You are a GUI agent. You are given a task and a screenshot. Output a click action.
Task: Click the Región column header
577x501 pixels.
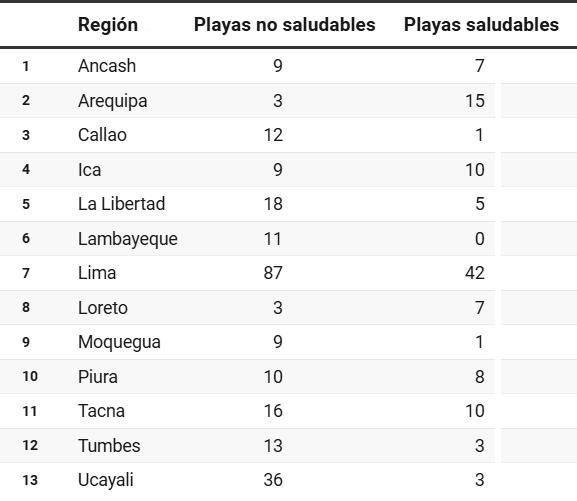[x=108, y=25]
